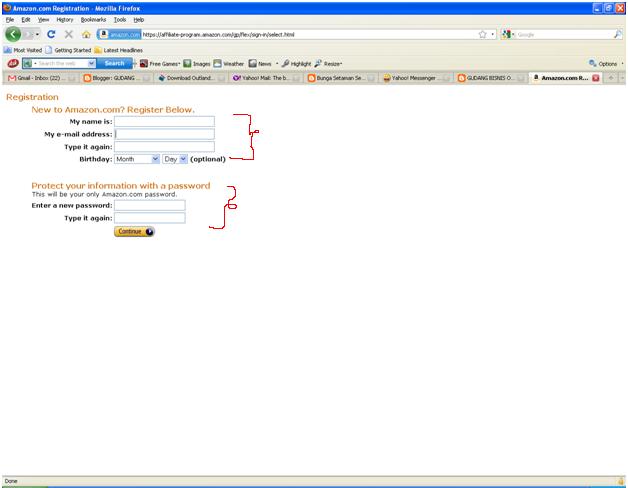The width and height of the screenshot is (628, 488).
Task: Switch to Yahoo! Messenger tab
Action: 417,78
